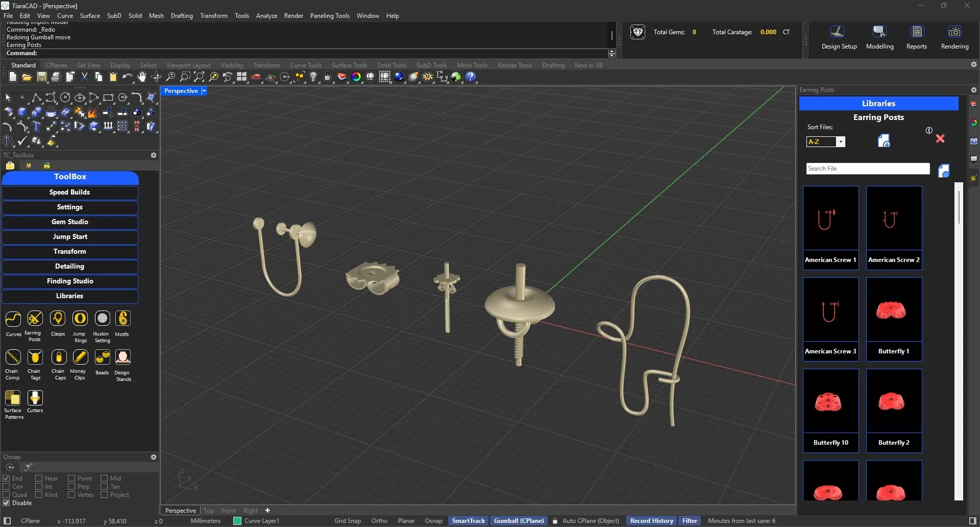Select the Cutters library icon
980x527 pixels.
tap(35, 398)
